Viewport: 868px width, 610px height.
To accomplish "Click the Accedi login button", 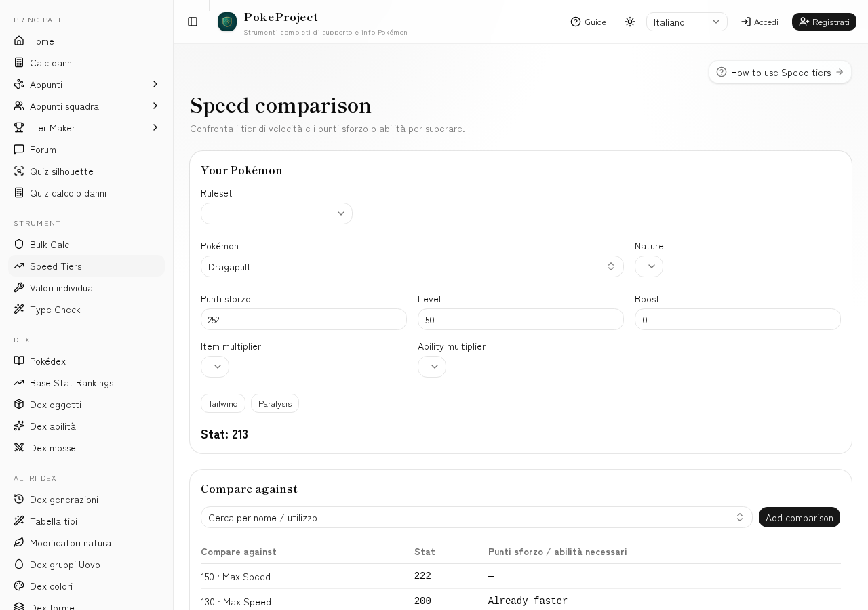I will pos(759,22).
